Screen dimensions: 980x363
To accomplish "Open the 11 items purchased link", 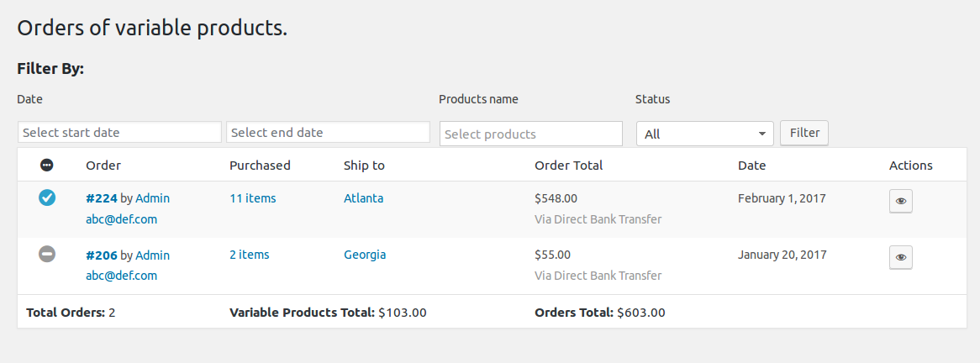I will 252,198.
